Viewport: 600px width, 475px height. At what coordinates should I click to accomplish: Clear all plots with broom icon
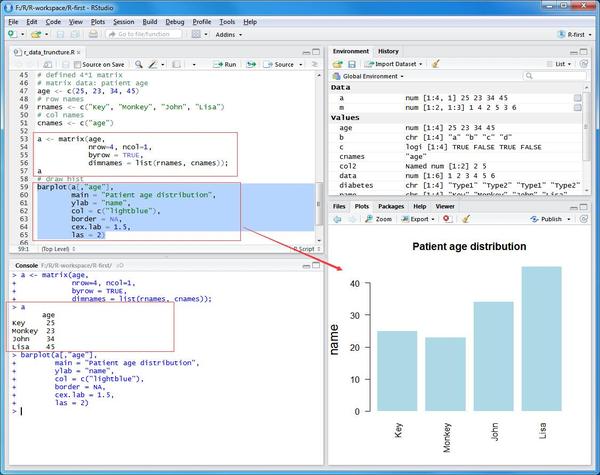(466, 219)
